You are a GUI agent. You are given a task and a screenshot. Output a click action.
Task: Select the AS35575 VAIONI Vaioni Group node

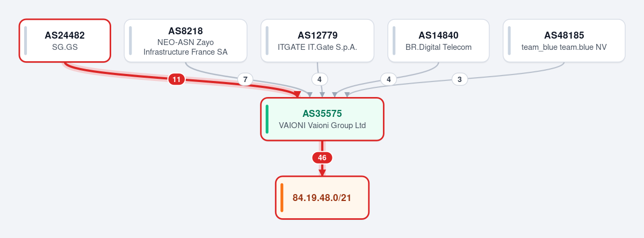pyautogui.click(x=322, y=119)
